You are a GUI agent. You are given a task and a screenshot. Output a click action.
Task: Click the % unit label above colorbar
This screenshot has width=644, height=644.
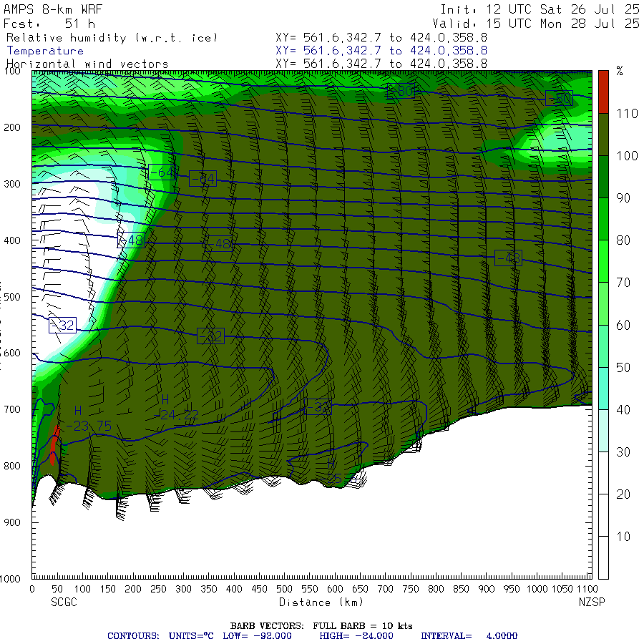[x=620, y=71]
